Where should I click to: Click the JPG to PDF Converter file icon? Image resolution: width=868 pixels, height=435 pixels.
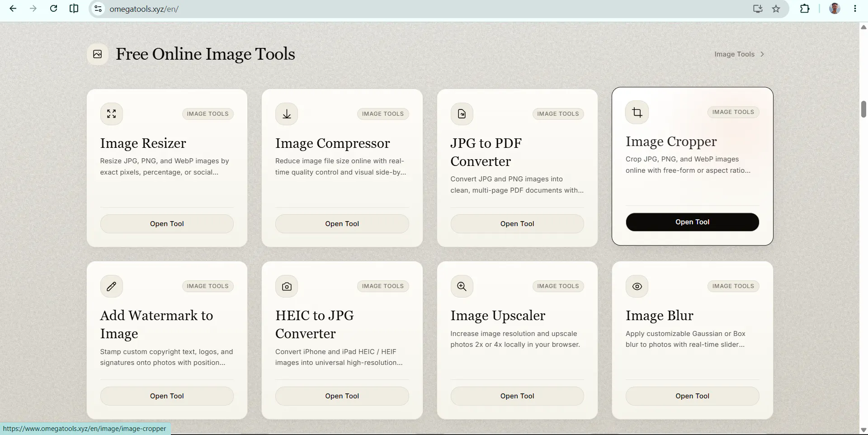point(462,114)
